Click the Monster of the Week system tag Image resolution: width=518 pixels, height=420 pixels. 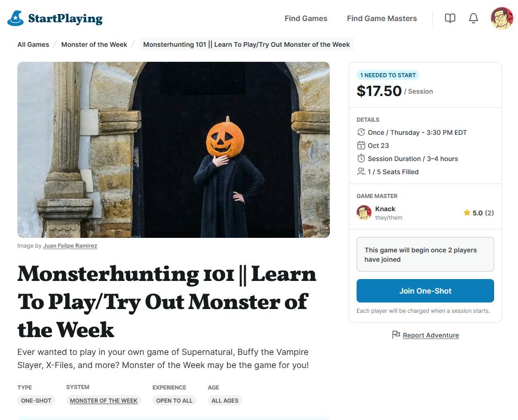click(x=103, y=401)
